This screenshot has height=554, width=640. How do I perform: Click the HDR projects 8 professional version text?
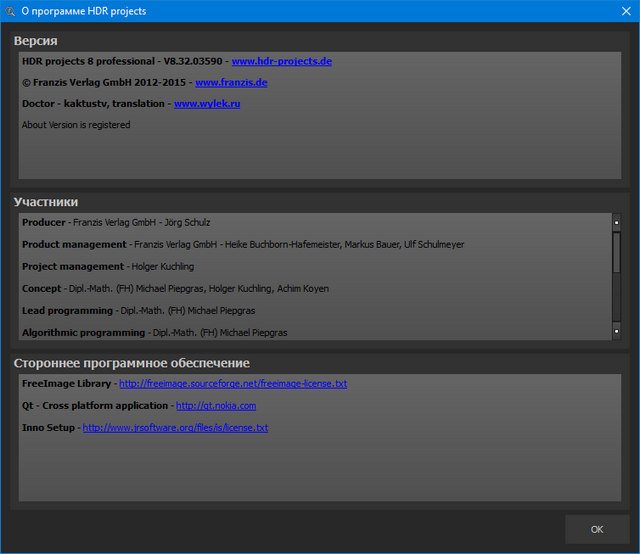(x=125, y=62)
